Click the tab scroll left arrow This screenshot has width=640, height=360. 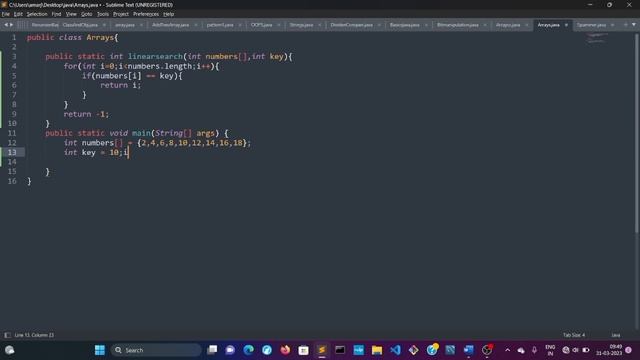[6, 25]
